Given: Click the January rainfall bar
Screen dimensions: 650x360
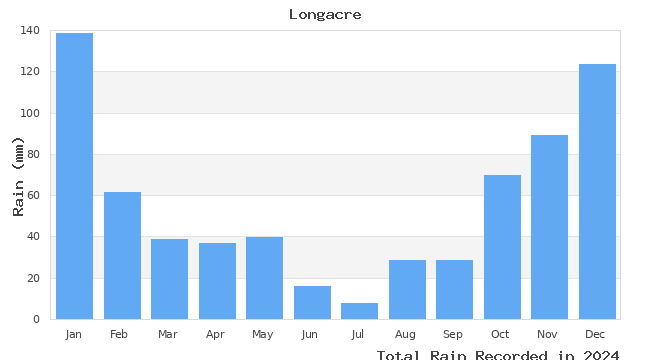Looking at the screenshot, I should click(75, 176).
